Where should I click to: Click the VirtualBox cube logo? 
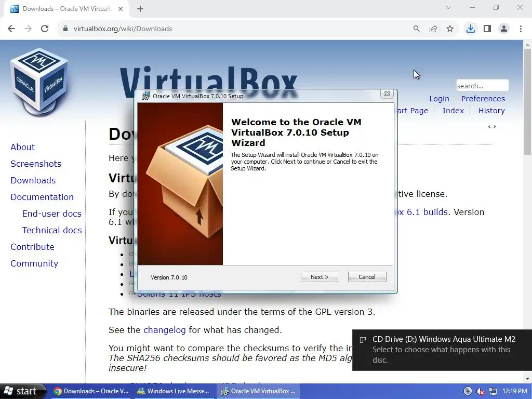tap(39, 83)
